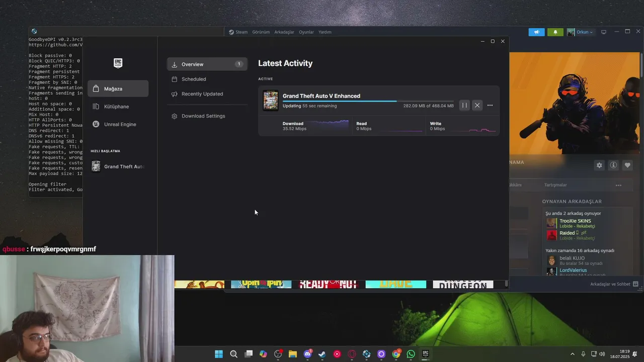Image resolution: width=644 pixels, height=362 pixels.
Task: Open the Windows Start menu
Action: click(x=219, y=354)
